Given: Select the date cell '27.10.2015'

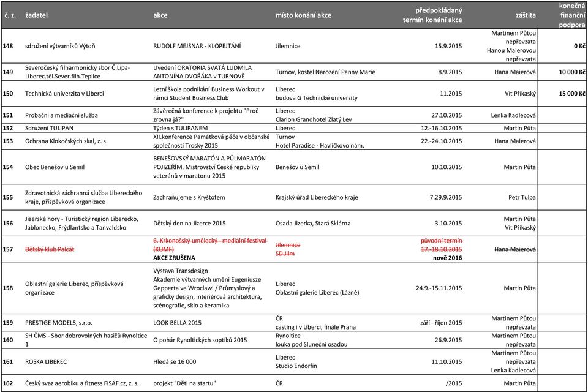Looking at the screenshot, I should (447, 115).
